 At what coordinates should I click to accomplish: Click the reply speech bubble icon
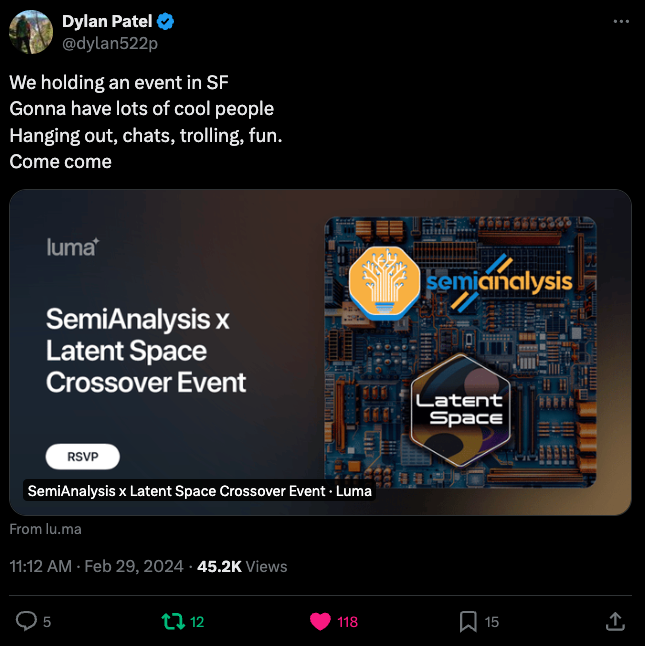click(x=26, y=621)
